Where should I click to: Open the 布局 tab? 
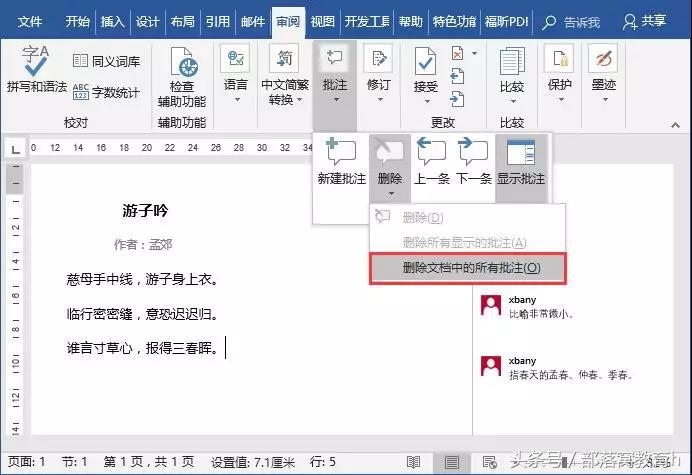pos(182,22)
